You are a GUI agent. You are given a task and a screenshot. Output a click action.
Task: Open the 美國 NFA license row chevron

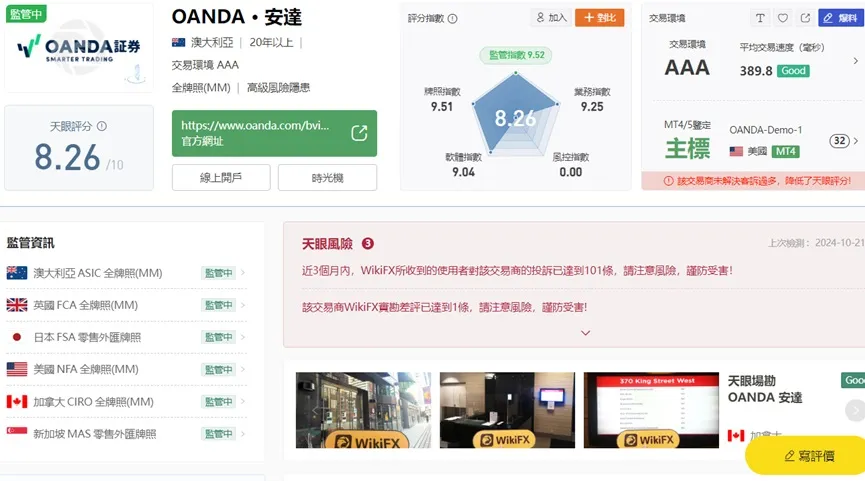[243, 369]
